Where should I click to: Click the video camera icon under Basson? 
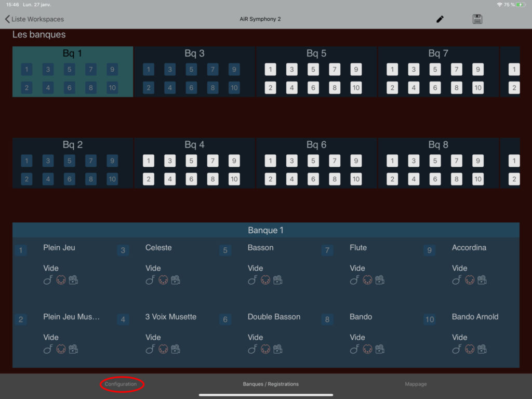pyautogui.click(x=278, y=280)
